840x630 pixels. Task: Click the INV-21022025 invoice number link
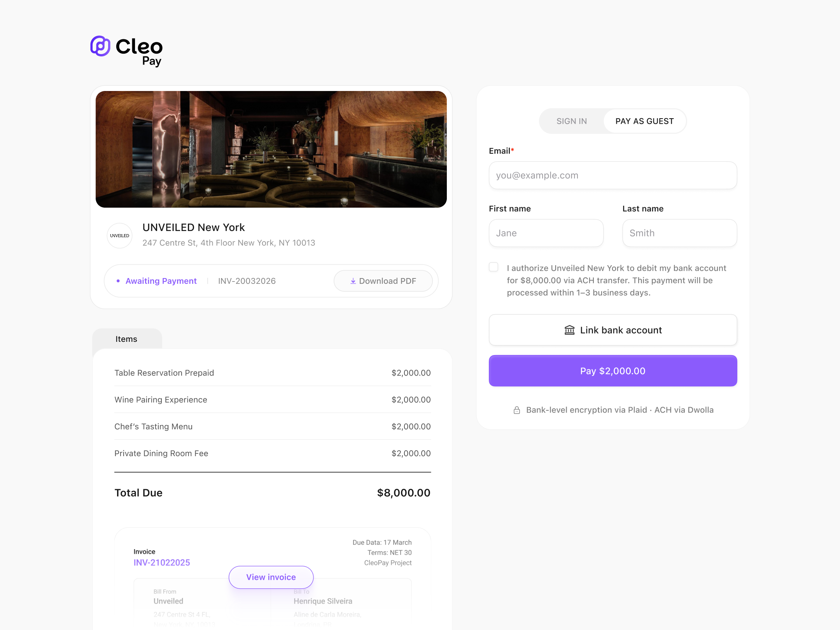coord(162,563)
